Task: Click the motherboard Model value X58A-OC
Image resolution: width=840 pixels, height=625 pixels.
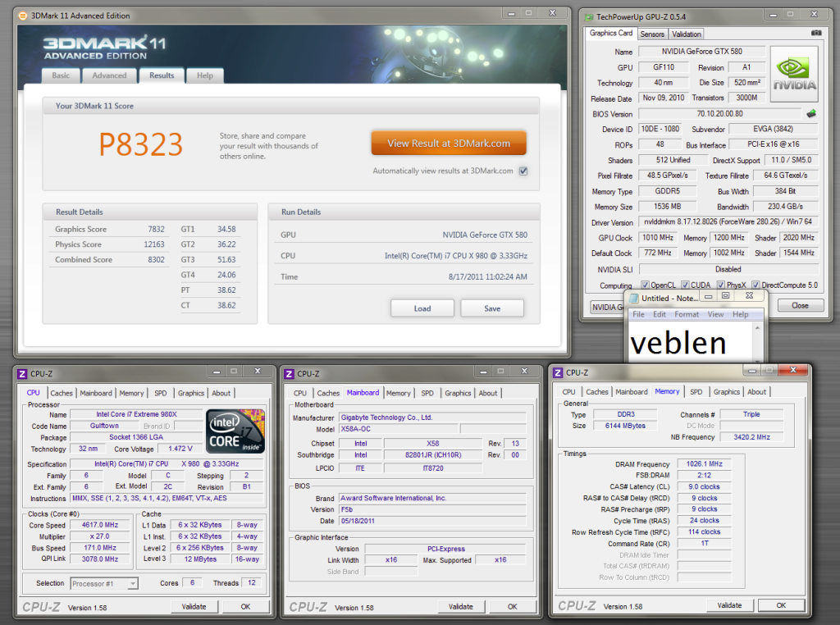Action: point(399,429)
